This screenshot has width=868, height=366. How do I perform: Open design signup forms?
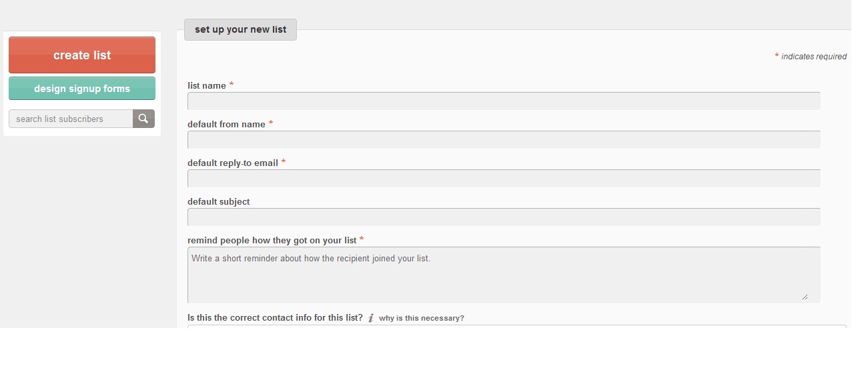82,89
